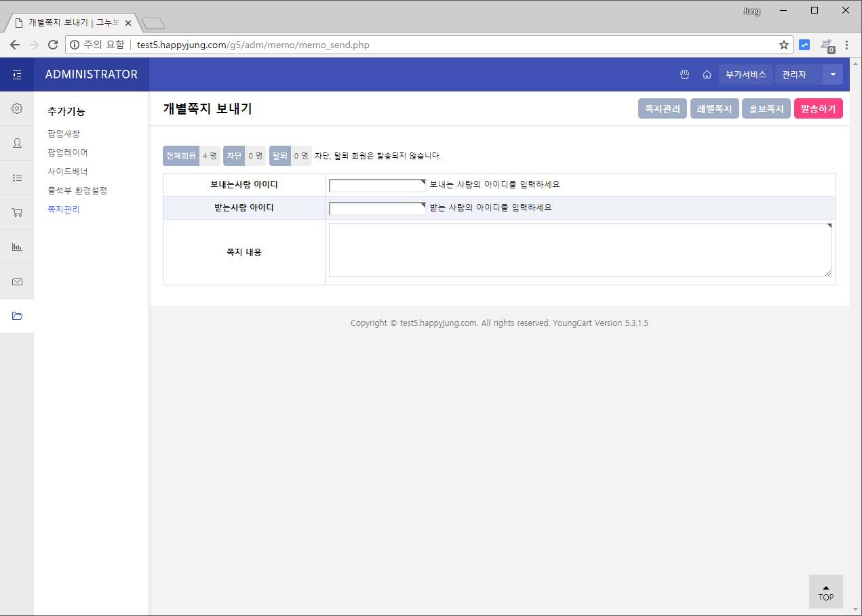Open mail settings with the envelope icon
The width and height of the screenshot is (862, 616).
tap(16, 281)
